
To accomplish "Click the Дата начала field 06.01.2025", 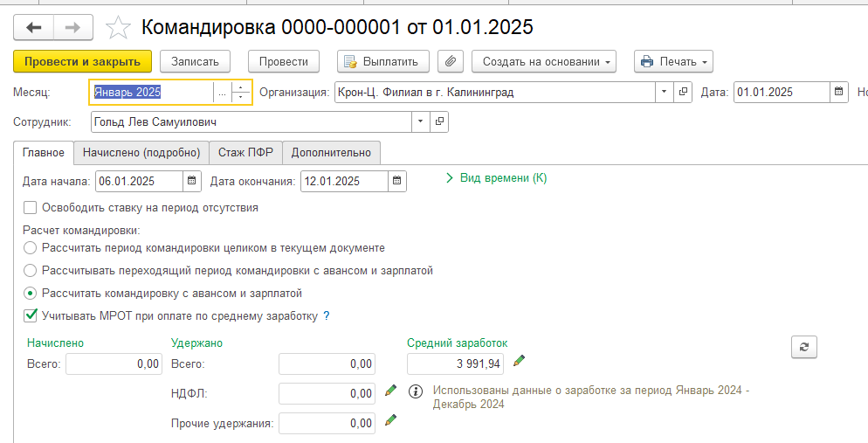I will [140, 181].
